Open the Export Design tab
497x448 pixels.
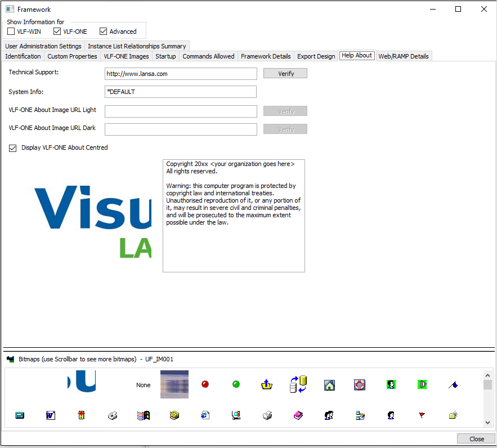click(x=316, y=56)
